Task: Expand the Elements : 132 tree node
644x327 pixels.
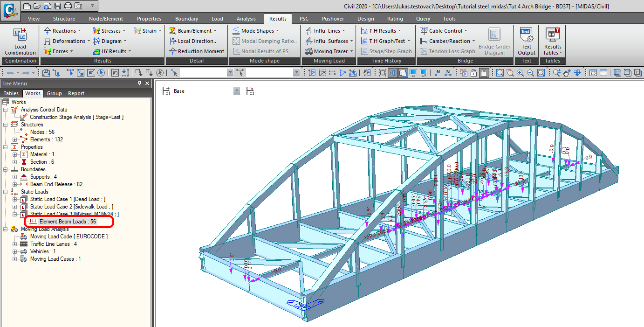Action: point(14,139)
